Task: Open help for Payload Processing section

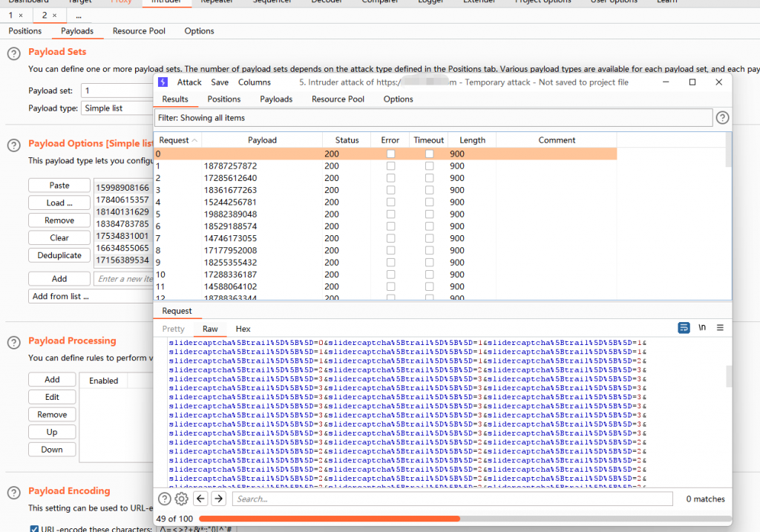Action: [x=14, y=343]
